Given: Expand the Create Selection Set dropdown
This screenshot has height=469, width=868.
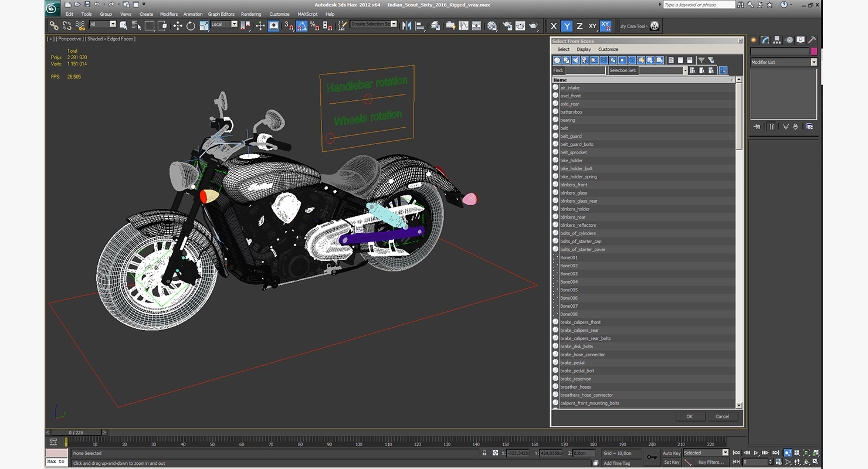Looking at the screenshot, I should (x=374, y=24).
